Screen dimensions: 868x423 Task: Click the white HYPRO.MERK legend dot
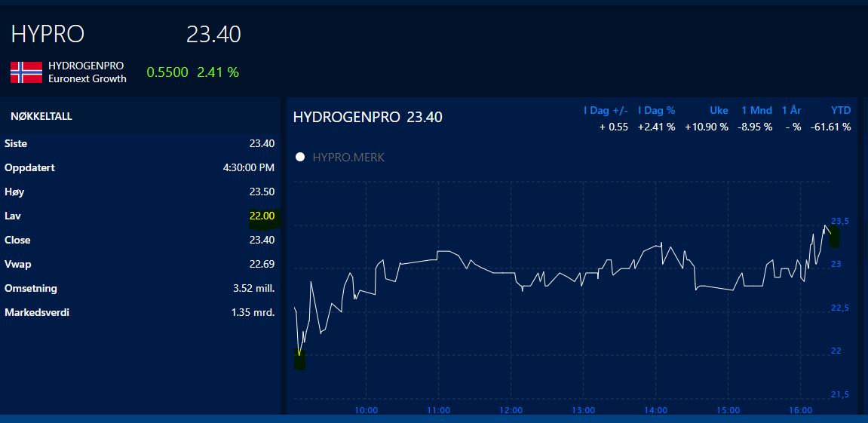300,158
